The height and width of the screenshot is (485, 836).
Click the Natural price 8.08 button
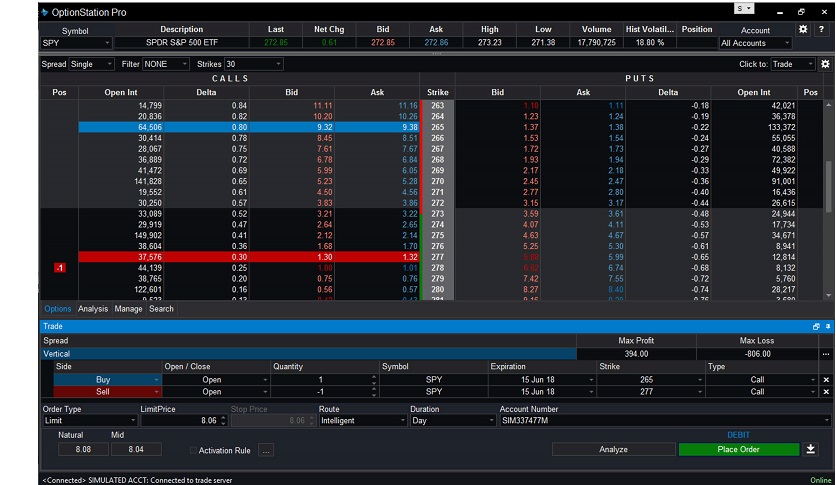(x=83, y=449)
